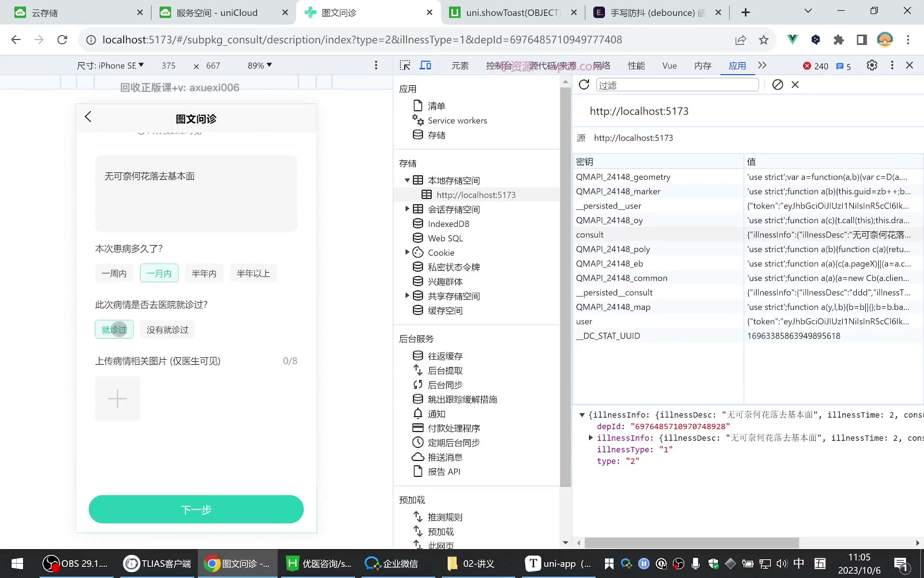This screenshot has width=924, height=578.
Task: Open the Vue devtools extension icon
Action: pos(792,39)
